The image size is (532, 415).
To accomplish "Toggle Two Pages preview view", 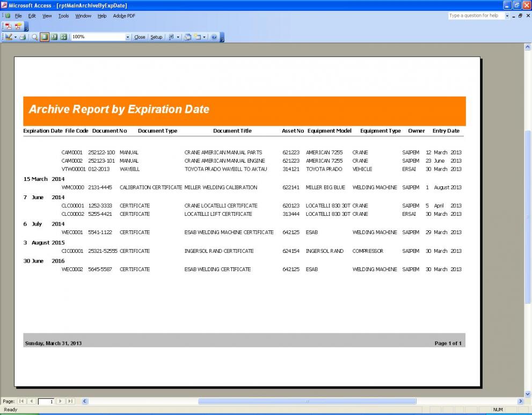I will 54,37.
